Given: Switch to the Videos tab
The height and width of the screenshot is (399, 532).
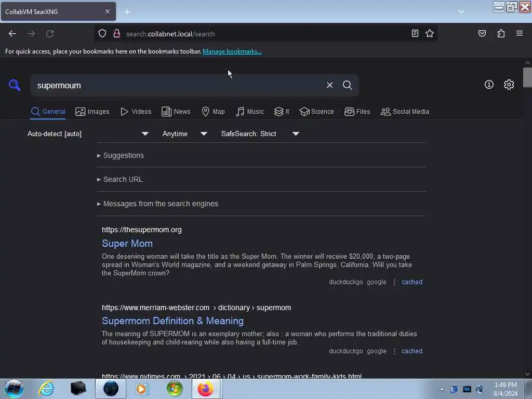Looking at the screenshot, I should [x=136, y=112].
